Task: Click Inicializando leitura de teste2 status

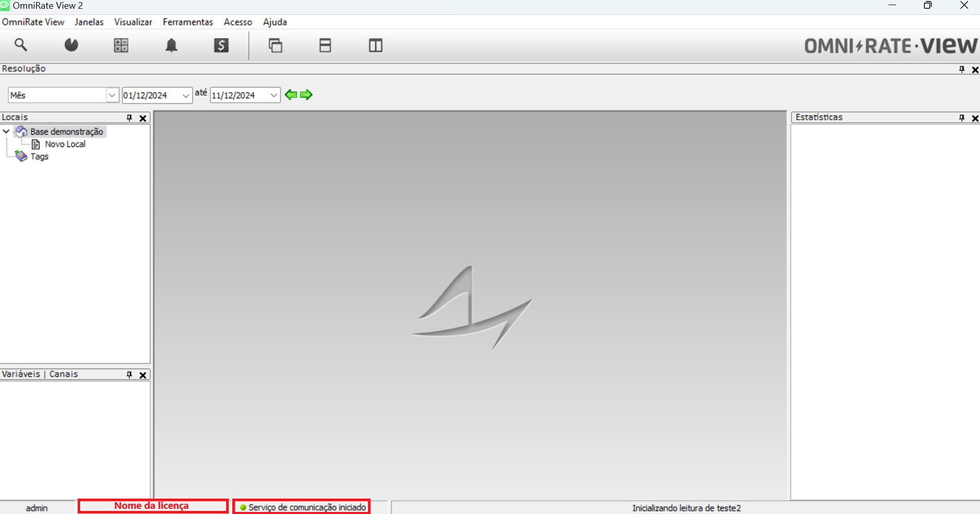Action: (x=687, y=508)
